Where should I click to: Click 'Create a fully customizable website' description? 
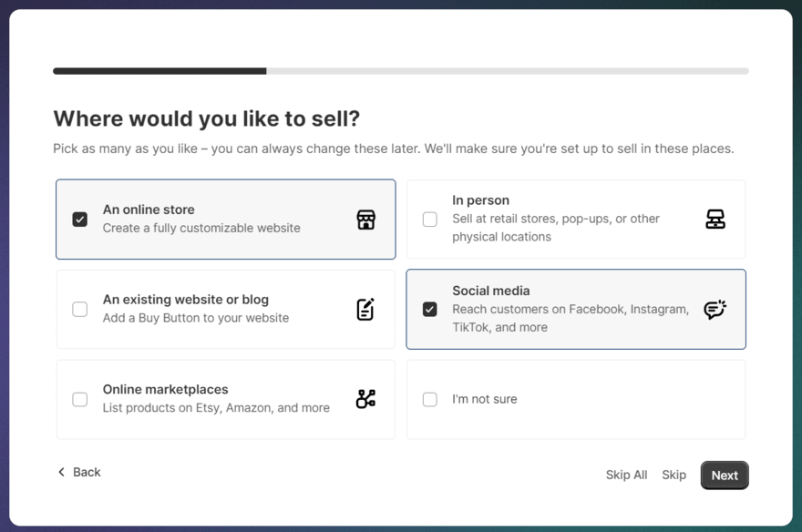[x=201, y=228]
